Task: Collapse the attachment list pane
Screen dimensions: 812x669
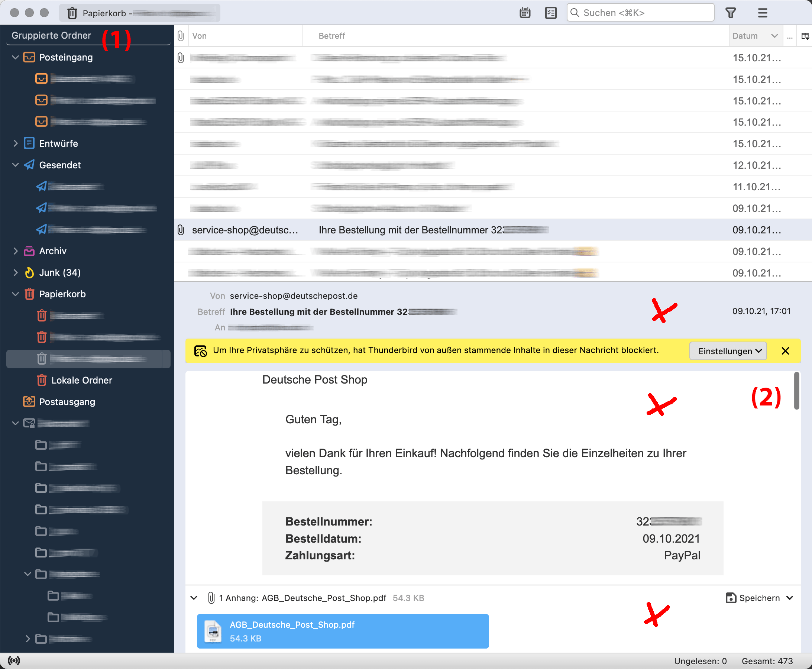Action: [x=194, y=598]
